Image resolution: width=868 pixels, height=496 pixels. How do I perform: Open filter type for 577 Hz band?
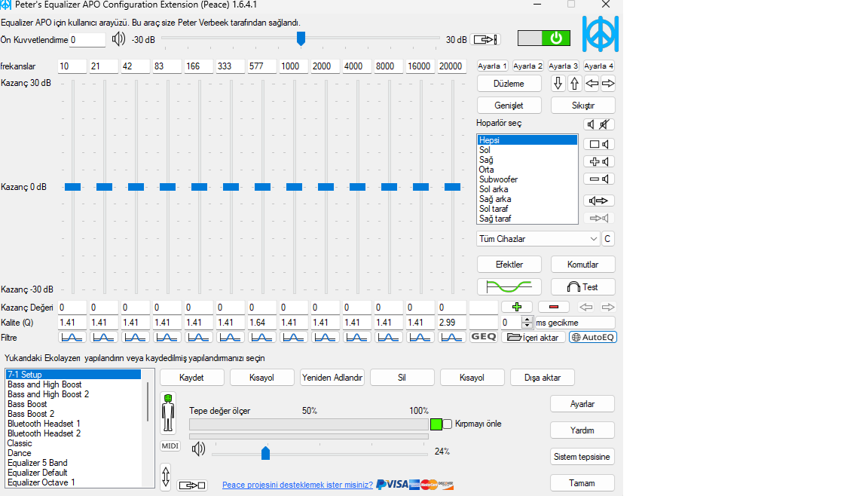(262, 337)
